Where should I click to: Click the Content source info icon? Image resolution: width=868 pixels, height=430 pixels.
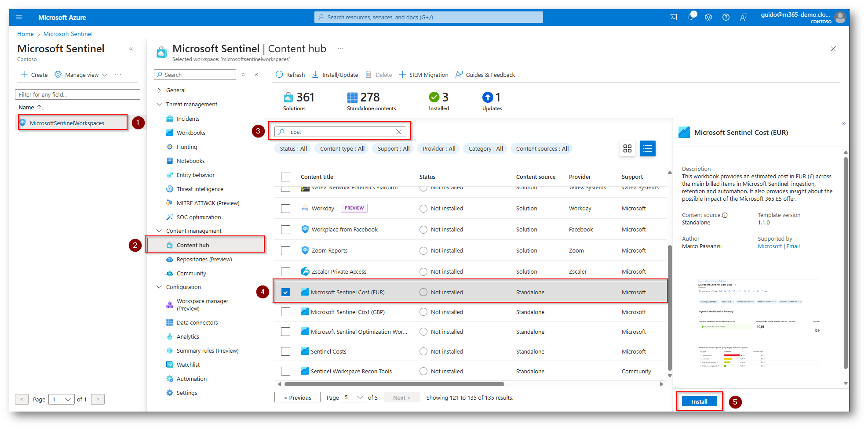tap(725, 215)
